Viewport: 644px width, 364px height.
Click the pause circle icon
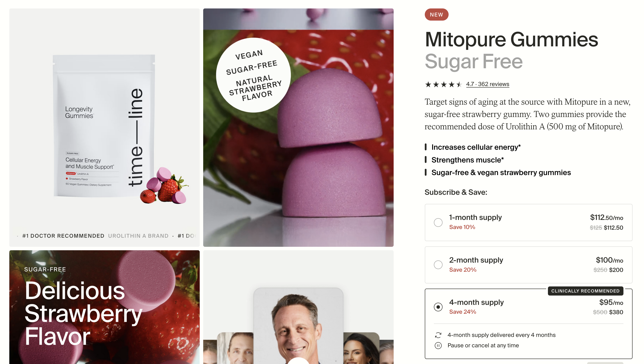(438, 345)
